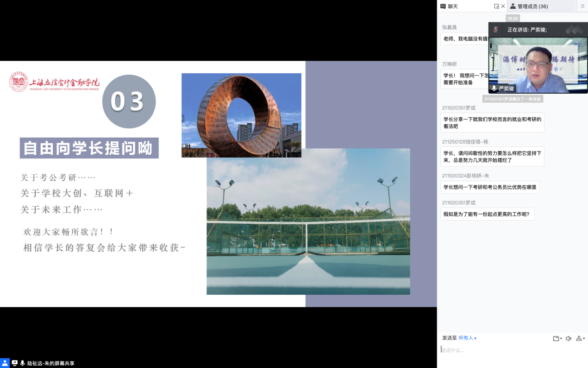The height and width of the screenshot is (368, 588).
Task: Click the message from 彭琰妍 about 考公务员
Action: click(x=489, y=187)
